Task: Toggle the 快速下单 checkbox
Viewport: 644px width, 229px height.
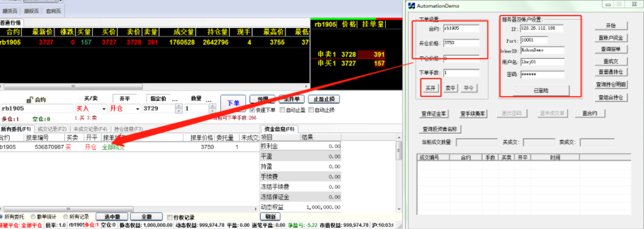Action: [253, 110]
